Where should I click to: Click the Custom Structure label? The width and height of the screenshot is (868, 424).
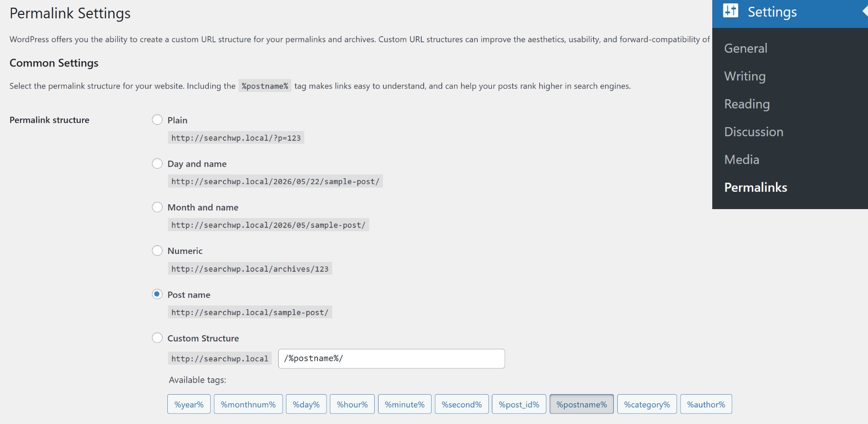[x=203, y=338]
